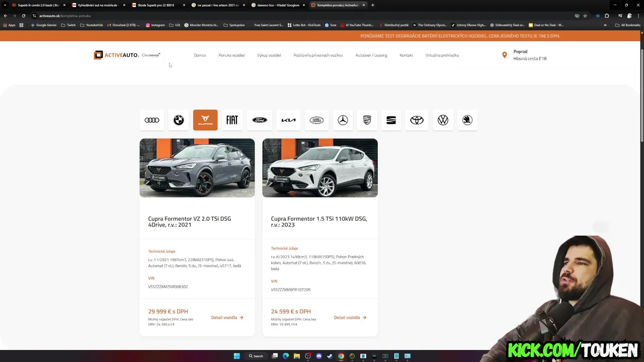Open the Twitch bookmark

coord(68,25)
